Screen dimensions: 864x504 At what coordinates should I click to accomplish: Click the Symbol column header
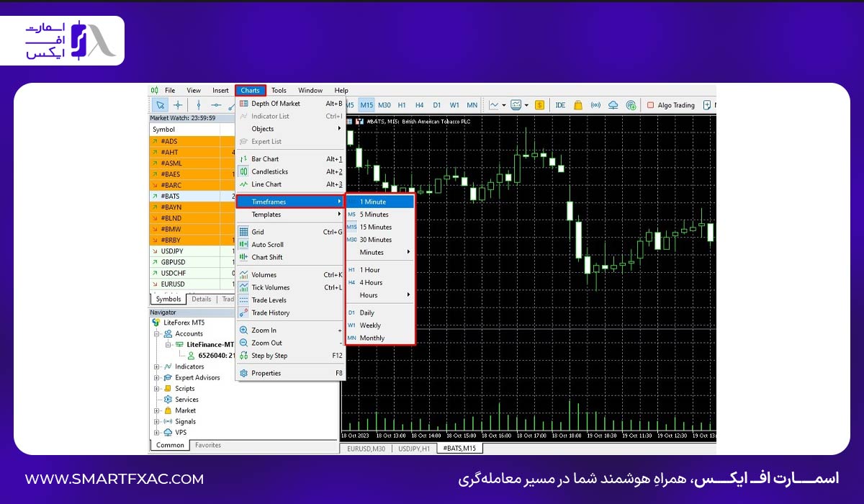185,130
